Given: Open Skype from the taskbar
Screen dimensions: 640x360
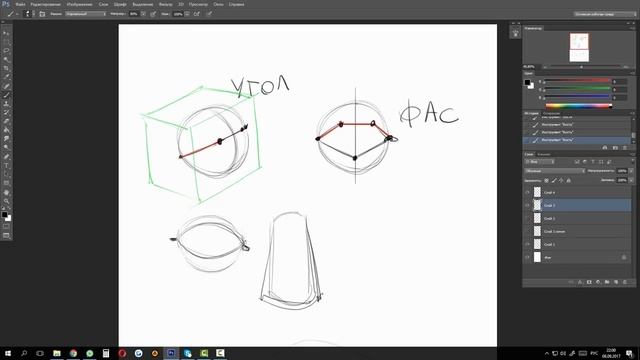Looking at the screenshot, I should tap(187, 353).
